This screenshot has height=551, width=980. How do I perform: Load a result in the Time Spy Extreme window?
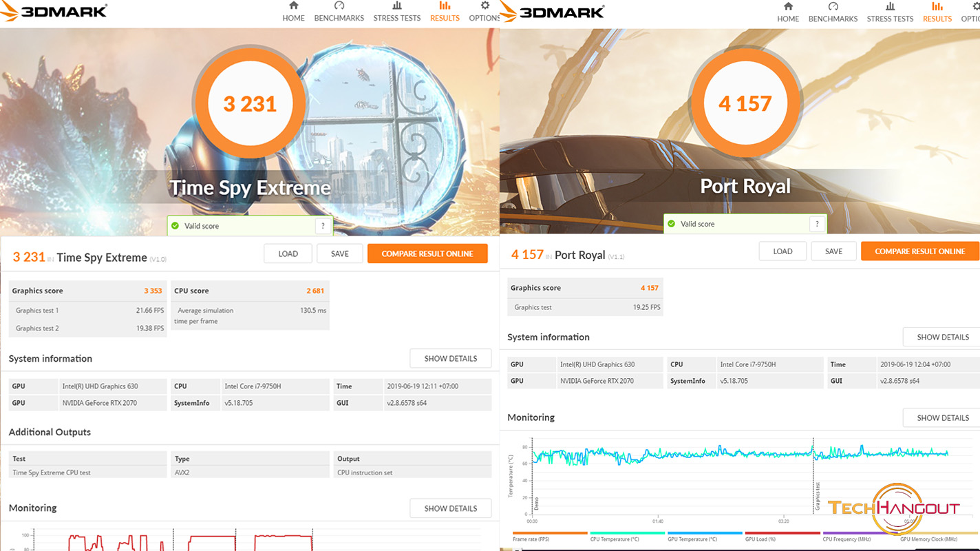click(288, 253)
